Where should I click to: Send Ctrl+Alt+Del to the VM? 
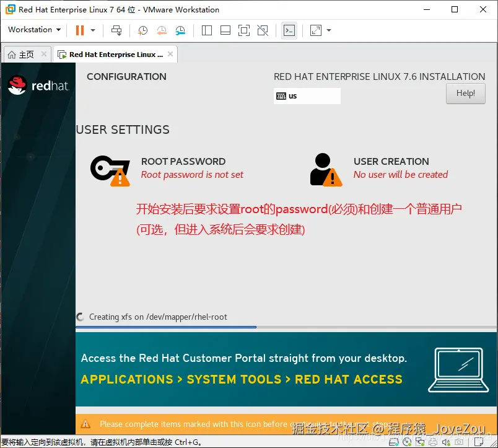point(116,30)
